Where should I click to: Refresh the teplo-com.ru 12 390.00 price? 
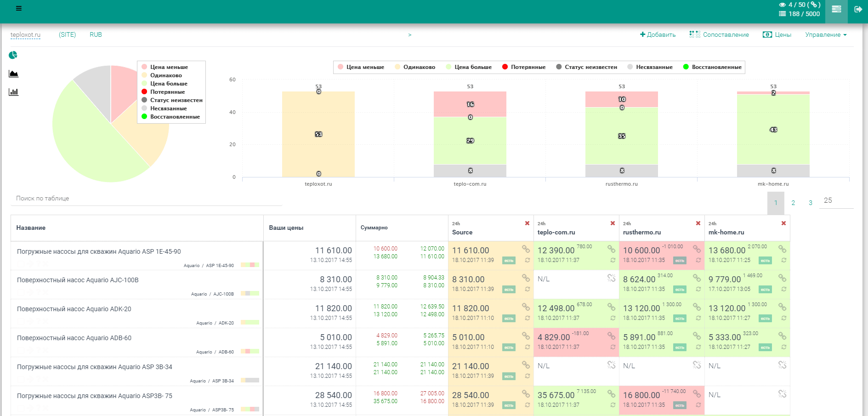(x=613, y=260)
